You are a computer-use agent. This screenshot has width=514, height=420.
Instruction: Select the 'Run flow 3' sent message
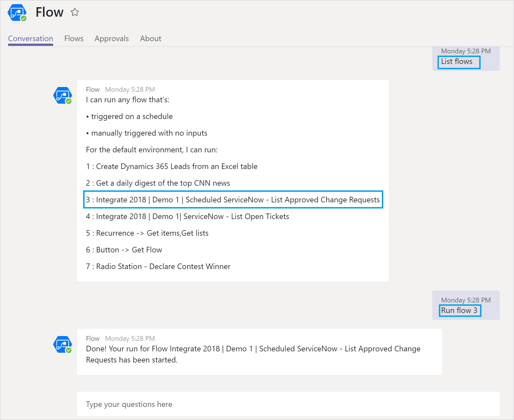[459, 310]
